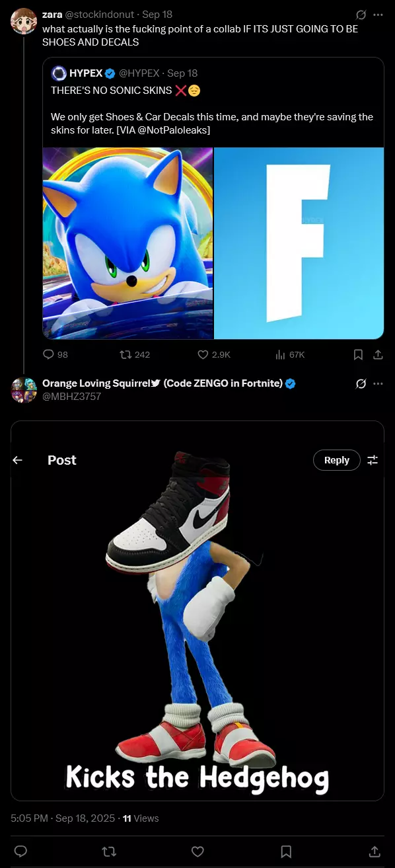Viewport: 395px width, 868px height.
Task: Bookmark zara's tweet
Action: click(358, 354)
